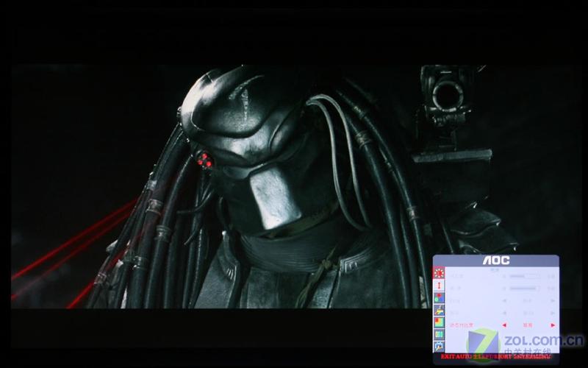
Task: Open the Picture Boost colored squares icon
Action: pyautogui.click(x=439, y=322)
